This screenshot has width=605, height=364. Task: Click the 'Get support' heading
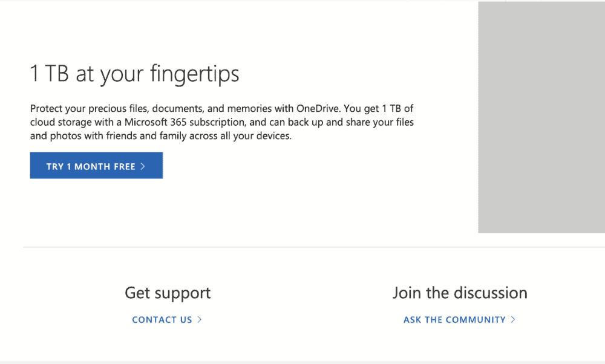coord(168,293)
